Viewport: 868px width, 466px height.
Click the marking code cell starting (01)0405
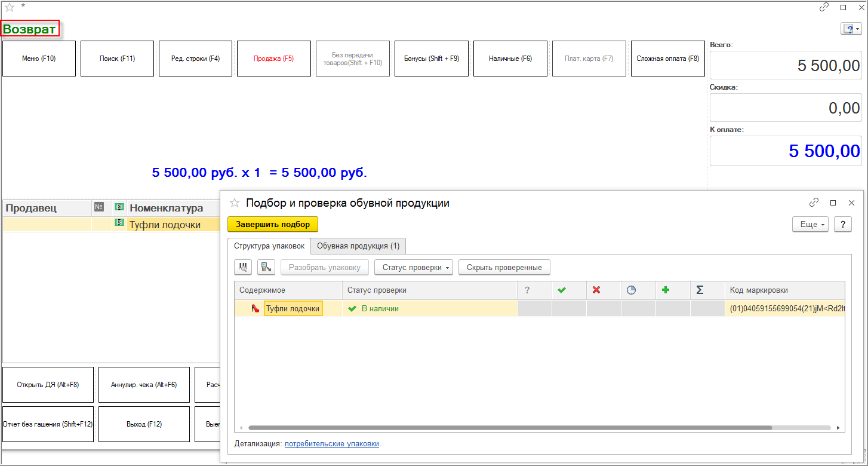(x=785, y=309)
